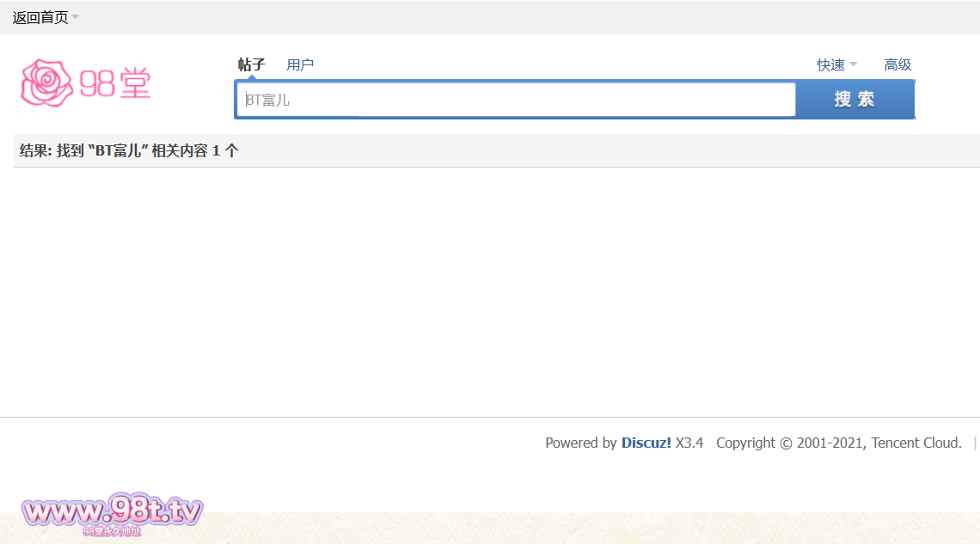Open the 高级 advanced search link
This screenshot has width=980, height=544.
897,64
